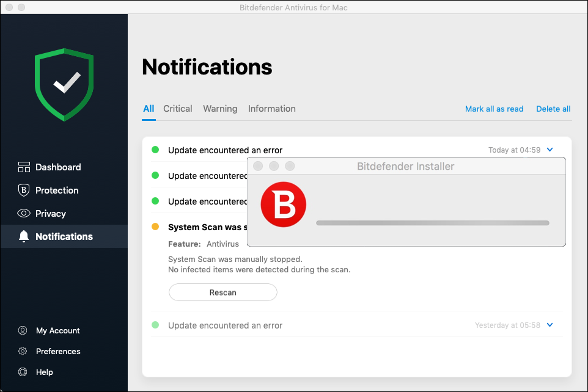Click the Privacy eye icon
588x392 pixels.
[x=24, y=213]
